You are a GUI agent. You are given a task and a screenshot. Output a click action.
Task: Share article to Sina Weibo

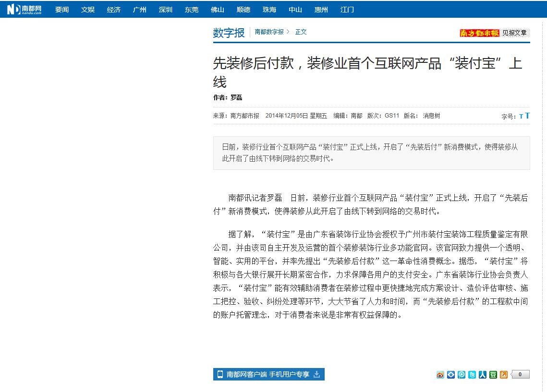tap(440, 375)
